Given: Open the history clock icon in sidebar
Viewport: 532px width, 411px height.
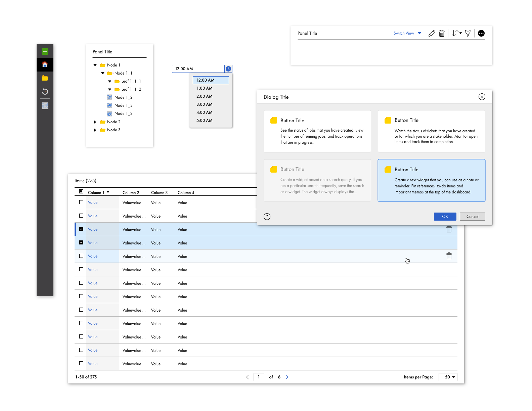Looking at the screenshot, I should [x=45, y=91].
